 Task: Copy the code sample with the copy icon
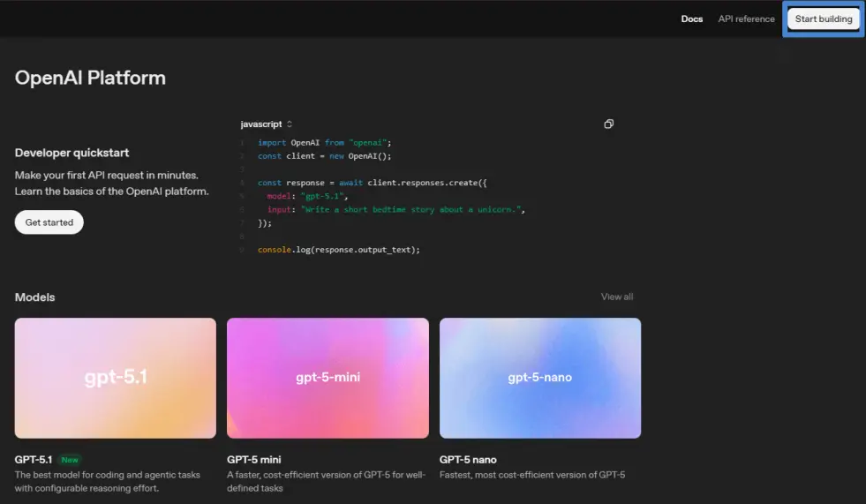pyautogui.click(x=608, y=124)
